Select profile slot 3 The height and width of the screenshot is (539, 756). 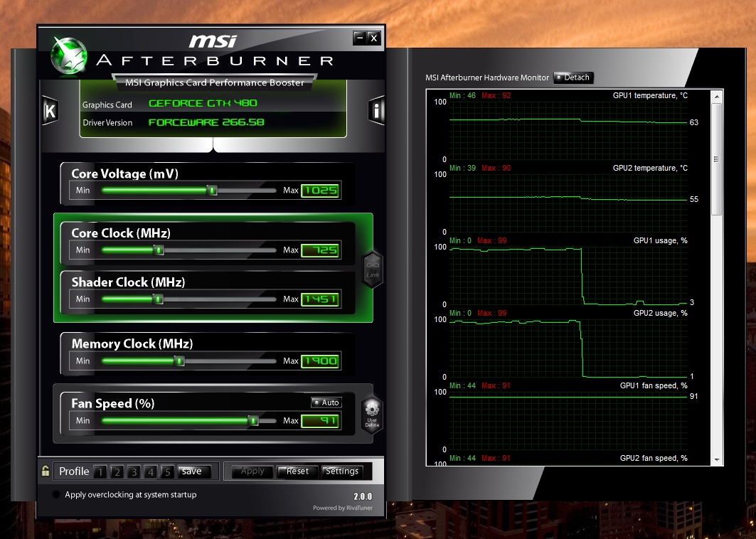click(134, 471)
